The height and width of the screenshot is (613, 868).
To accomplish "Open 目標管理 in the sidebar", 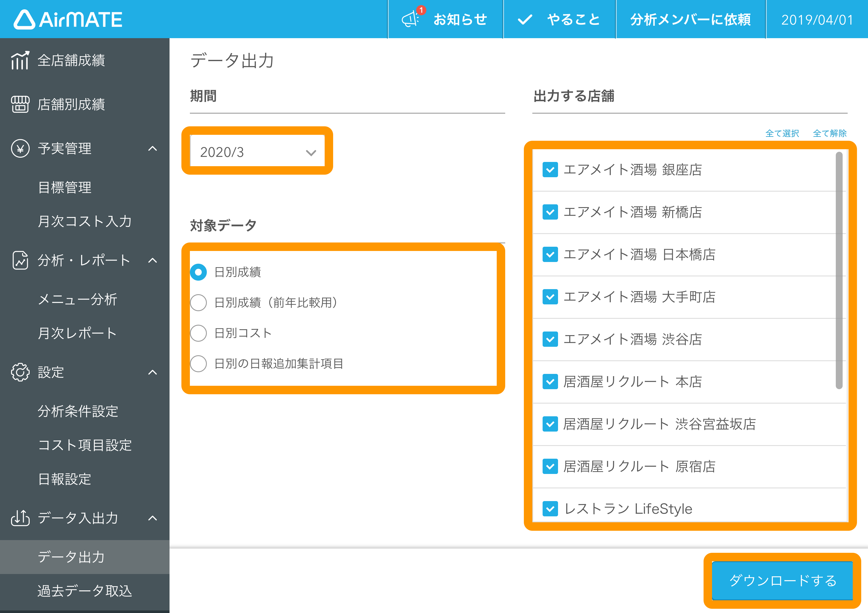I will [65, 188].
